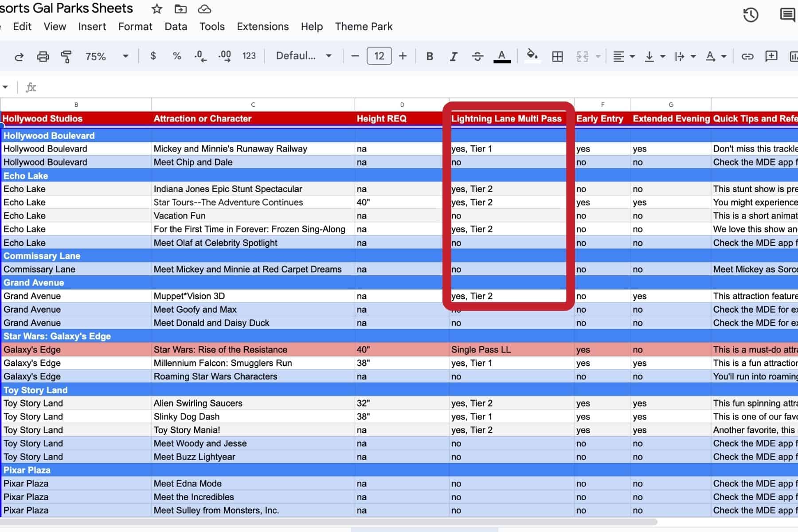798x532 pixels.
Task: Select the Pixar Plaza section header
Action: pyautogui.click(x=76, y=470)
